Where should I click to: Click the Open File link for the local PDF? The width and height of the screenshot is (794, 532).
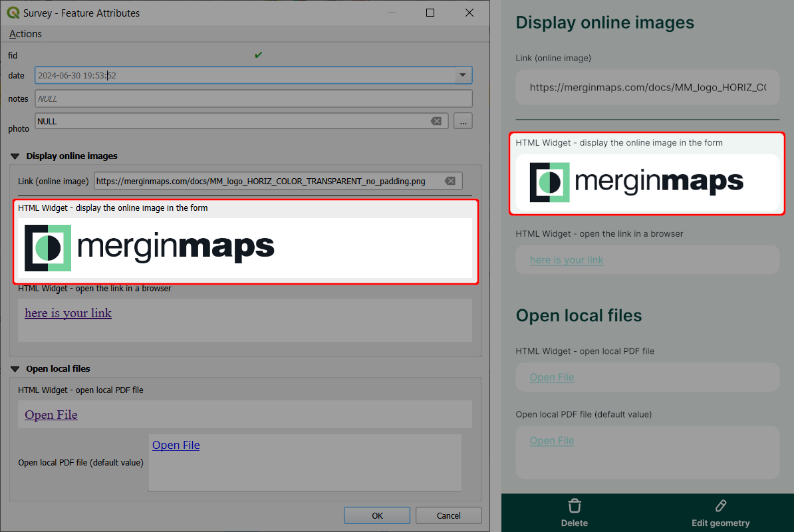coord(51,414)
